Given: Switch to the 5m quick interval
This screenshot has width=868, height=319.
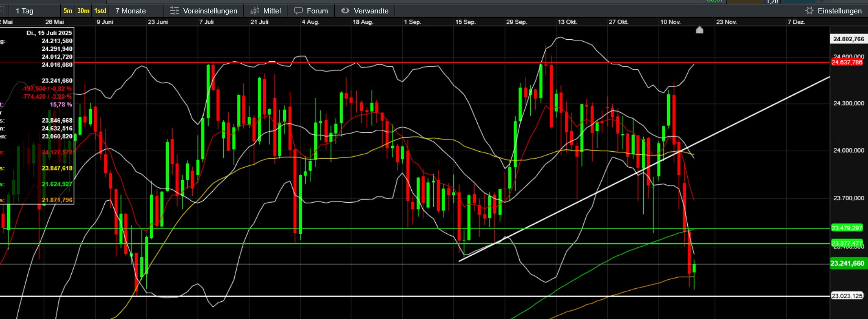Looking at the screenshot, I should pyautogui.click(x=68, y=11).
